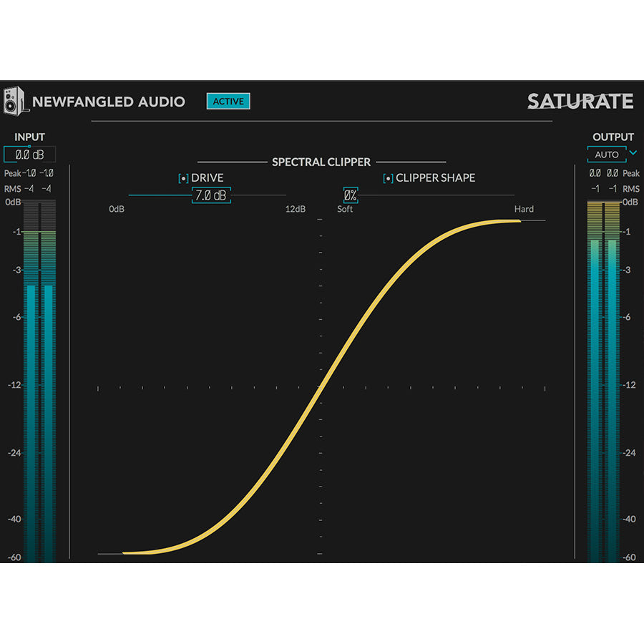Select the SPECTRAL CLIPPER section header
This screenshot has height=644, width=644.
coord(323,162)
